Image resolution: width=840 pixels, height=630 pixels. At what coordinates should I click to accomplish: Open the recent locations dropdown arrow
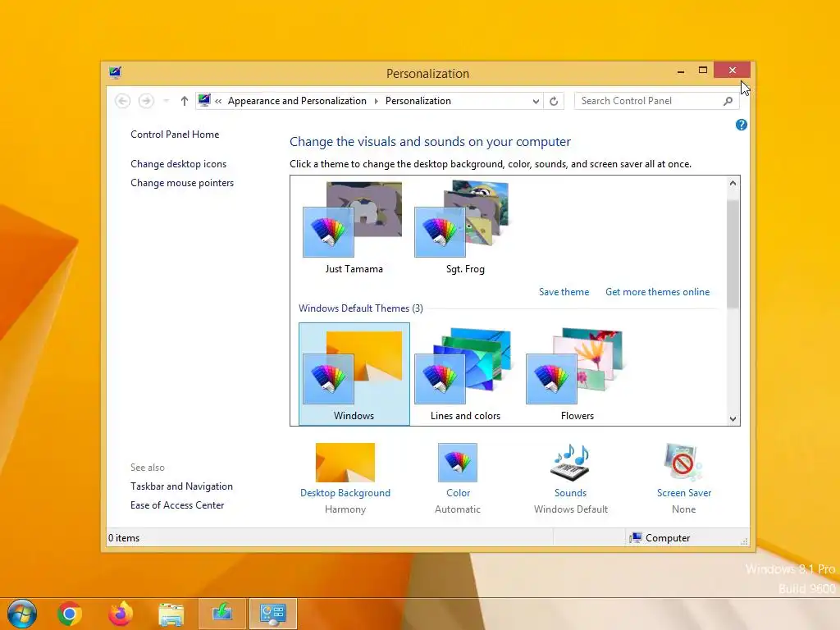166,101
